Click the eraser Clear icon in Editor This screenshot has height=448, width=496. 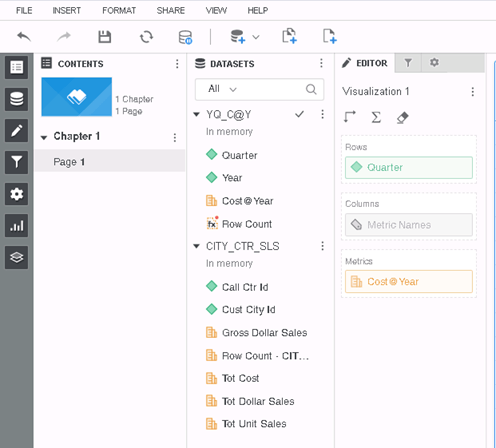(402, 117)
